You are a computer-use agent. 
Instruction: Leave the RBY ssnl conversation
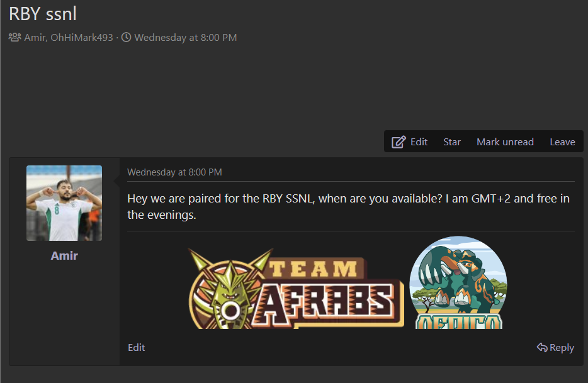click(562, 142)
